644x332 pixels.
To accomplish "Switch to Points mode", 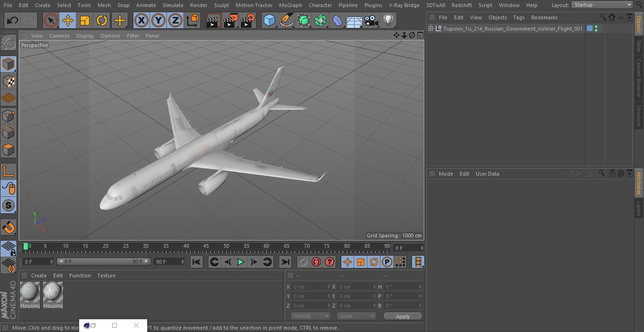I will pos(8,115).
